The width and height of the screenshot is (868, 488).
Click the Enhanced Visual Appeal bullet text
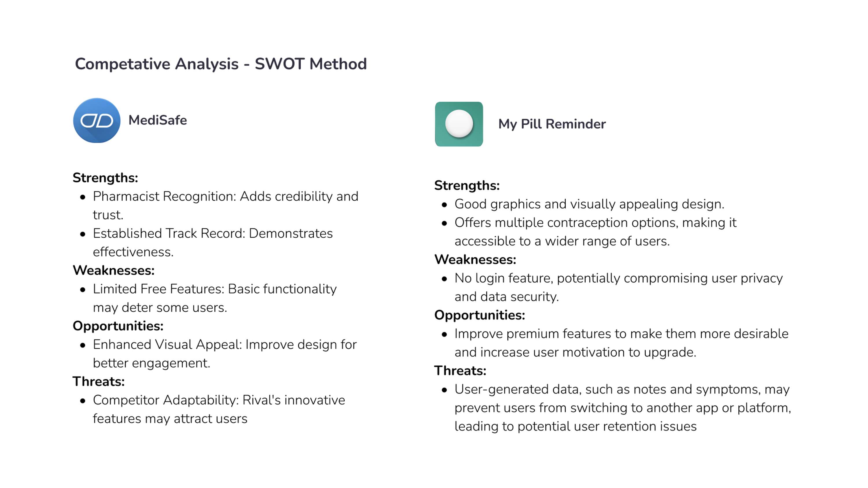[225, 354]
